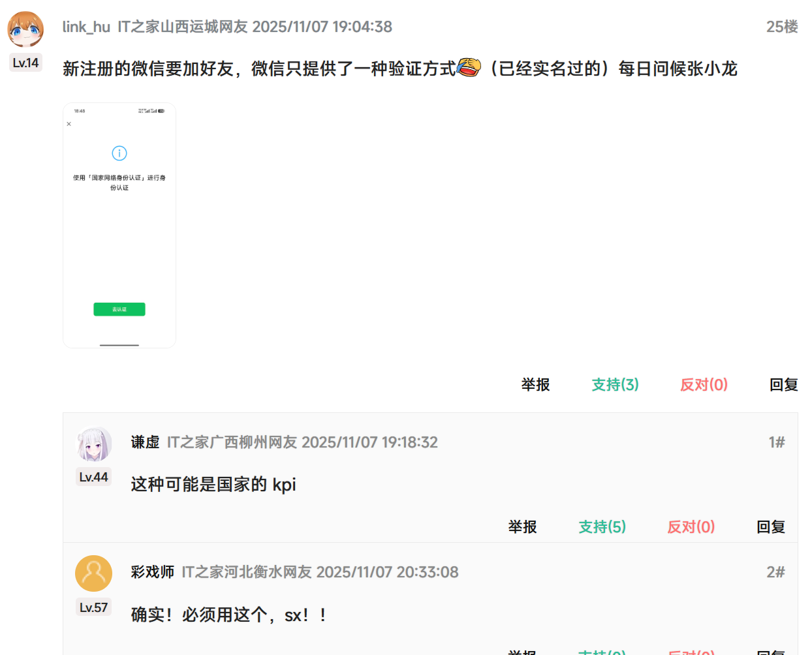Click the 2# reply number

(x=775, y=572)
